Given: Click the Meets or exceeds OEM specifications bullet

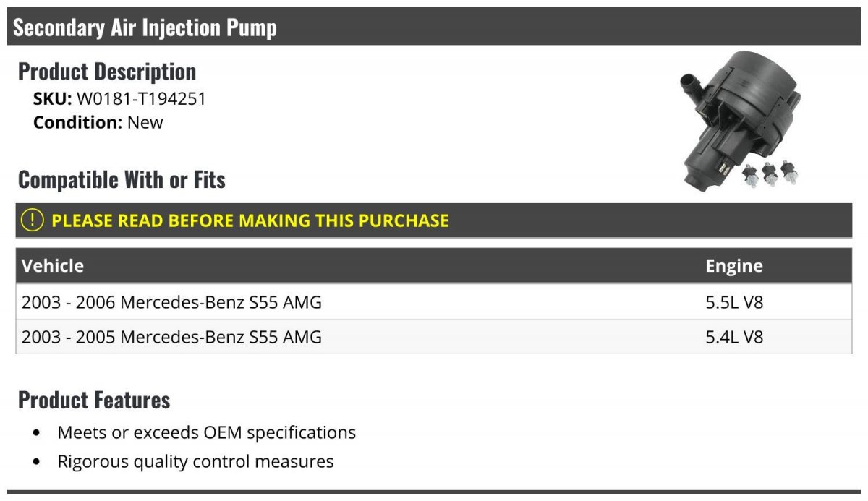Looking at the screenshot, I should (207, 432).
